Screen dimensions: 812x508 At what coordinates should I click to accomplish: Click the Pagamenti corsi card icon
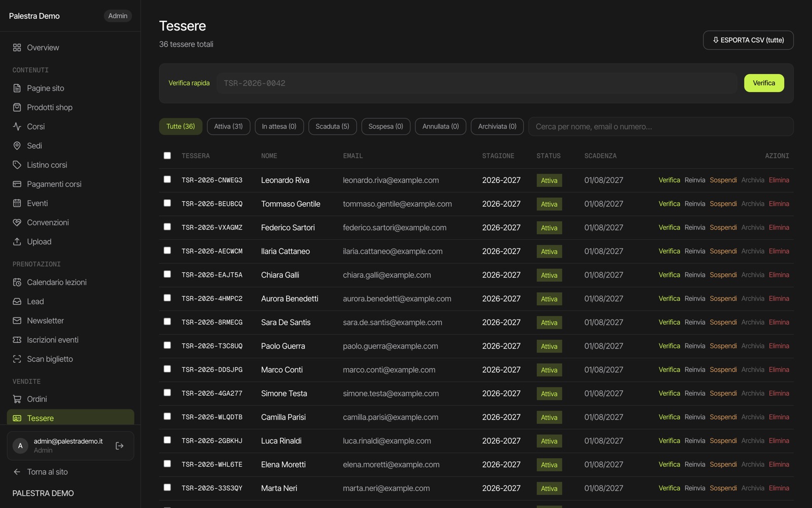click(17, 184)
